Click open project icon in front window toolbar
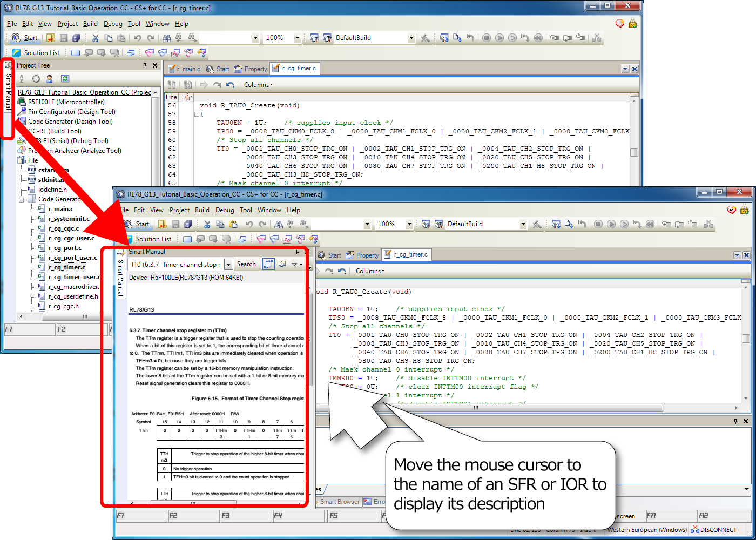Image resolution: width=756 pixels, height=540 pixels. coord(162,224)
